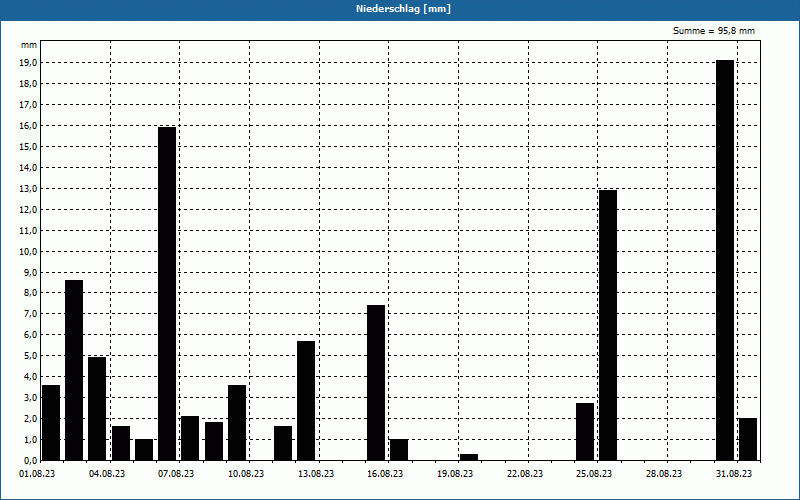Viewport: 800px width, 500px height.
Task: Select the 13,0 y-axis value
Action: tap(28, 188)
